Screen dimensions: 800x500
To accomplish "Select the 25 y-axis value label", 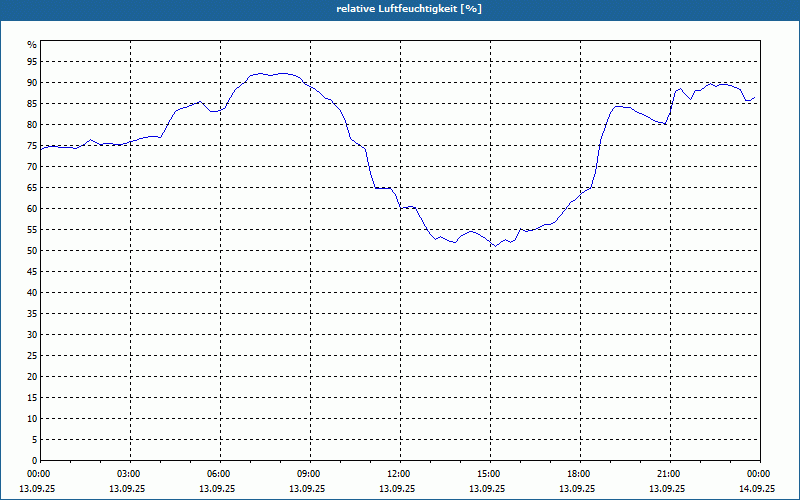I will point(32,356).
